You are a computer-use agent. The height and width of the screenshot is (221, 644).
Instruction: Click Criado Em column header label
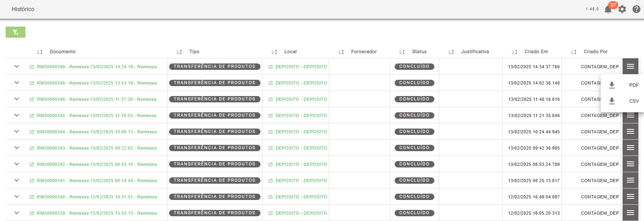pyautogui.click(x=536, y=52)
